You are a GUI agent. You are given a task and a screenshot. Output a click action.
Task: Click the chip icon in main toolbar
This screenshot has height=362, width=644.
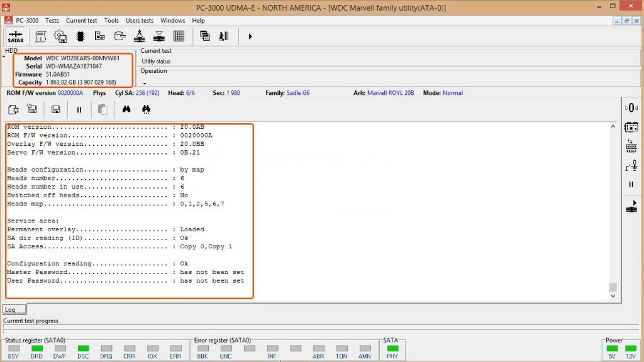pos(80,36)
